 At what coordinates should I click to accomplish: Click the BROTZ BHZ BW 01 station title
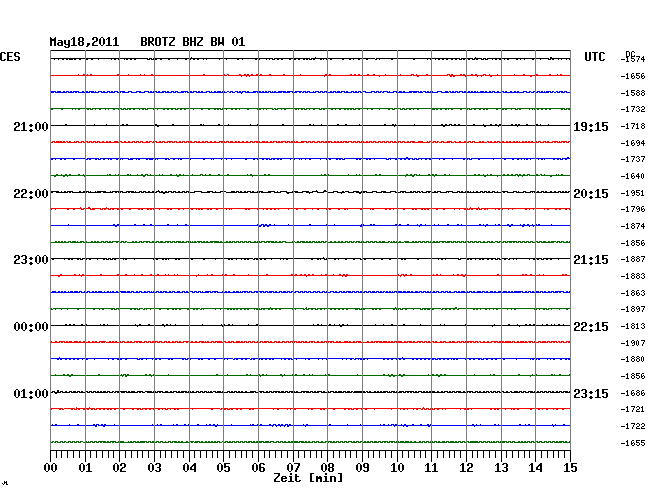[192, 42]
